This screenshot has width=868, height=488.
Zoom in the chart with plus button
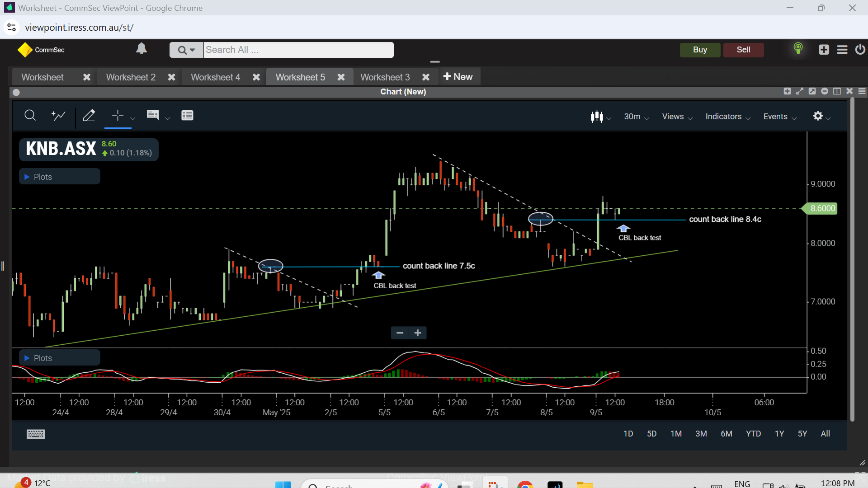[x=418, y=333]
